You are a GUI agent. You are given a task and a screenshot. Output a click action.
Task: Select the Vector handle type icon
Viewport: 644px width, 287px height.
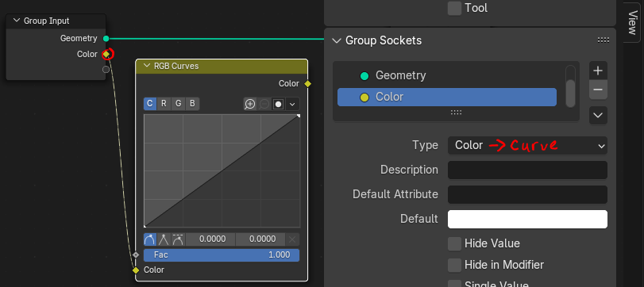click(x=164, y=239)
